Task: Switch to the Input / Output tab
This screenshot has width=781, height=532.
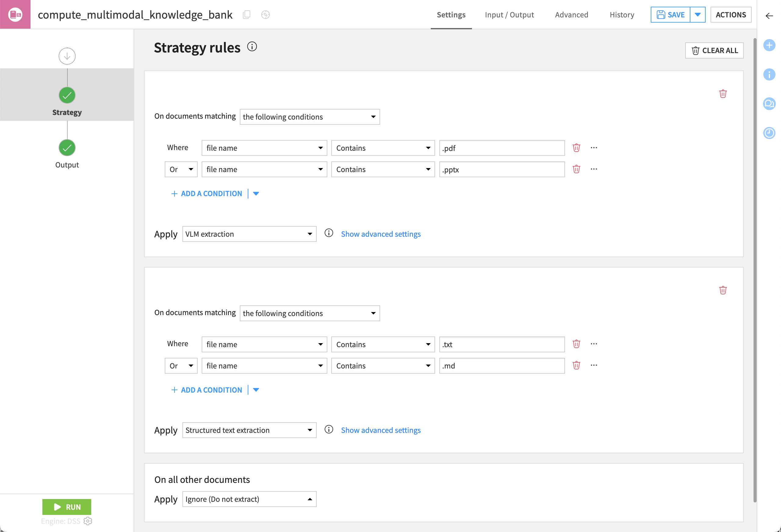Action: point(509,15)
